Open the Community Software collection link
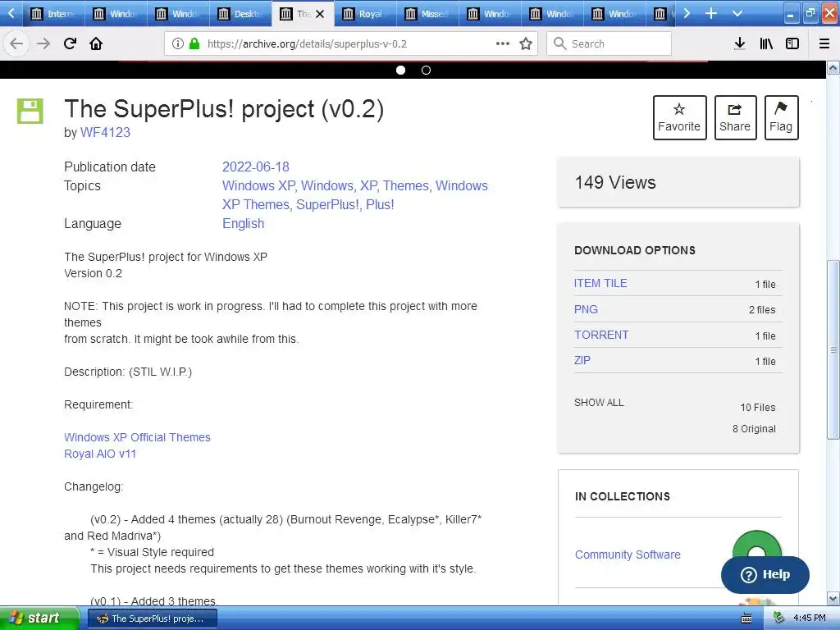 point(628,555)
